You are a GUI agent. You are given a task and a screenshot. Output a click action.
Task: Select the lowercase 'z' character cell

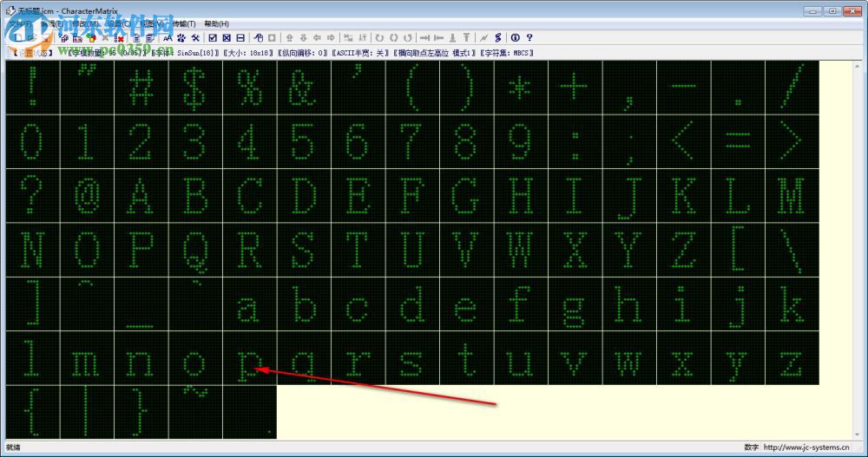pos(792,358)
